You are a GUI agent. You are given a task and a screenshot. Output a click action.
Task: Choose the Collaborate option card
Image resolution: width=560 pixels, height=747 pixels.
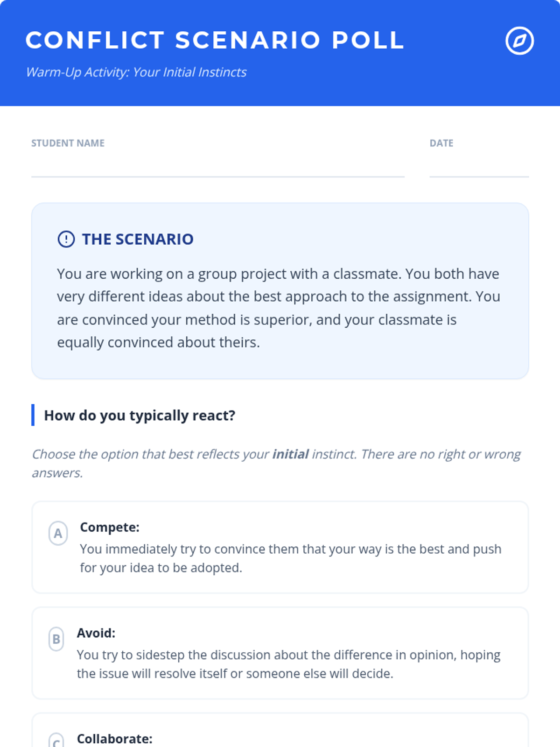[280, 730]
